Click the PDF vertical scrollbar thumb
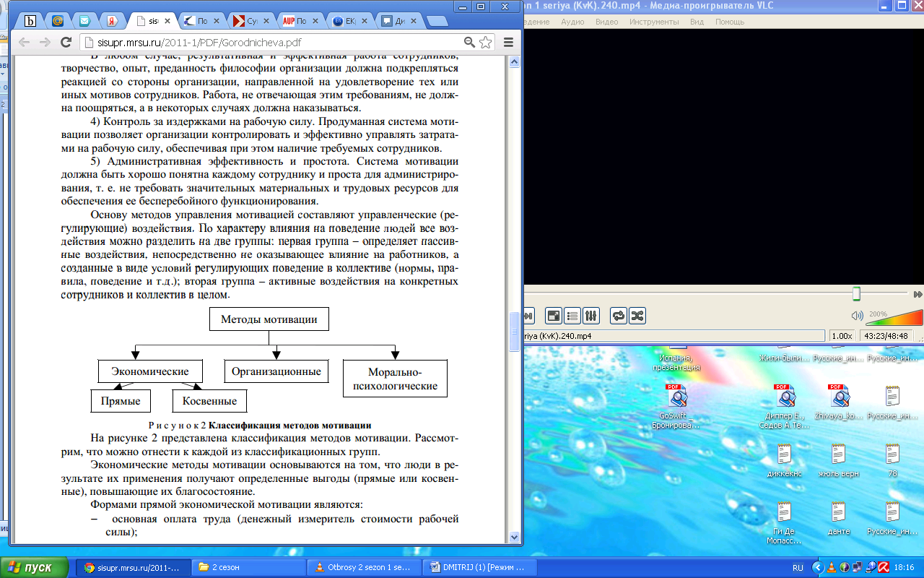Viewport: 924px width, 578px height. click(x=515, y=332)
